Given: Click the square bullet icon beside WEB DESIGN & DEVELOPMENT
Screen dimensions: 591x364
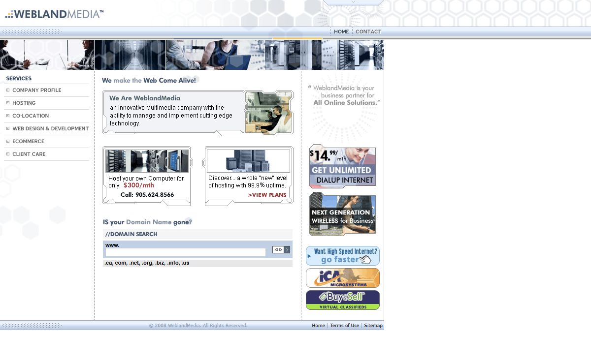Looking at the screenshot, I should point(8,128).
